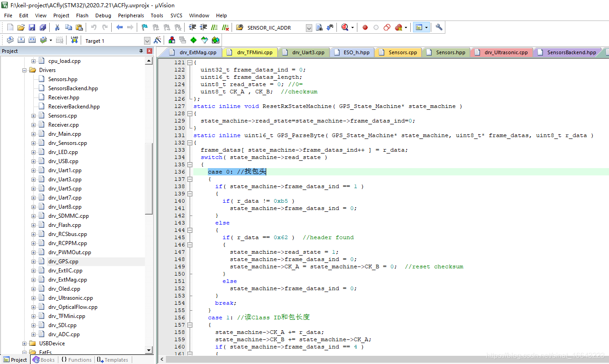Click the Copy icon in the toolbar
This screenshot has height=364, width=609.
pos(68,27)
